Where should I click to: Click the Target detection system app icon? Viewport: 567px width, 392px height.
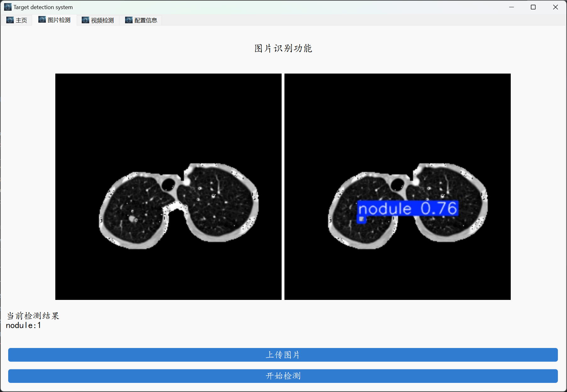(x=8, y=7)
